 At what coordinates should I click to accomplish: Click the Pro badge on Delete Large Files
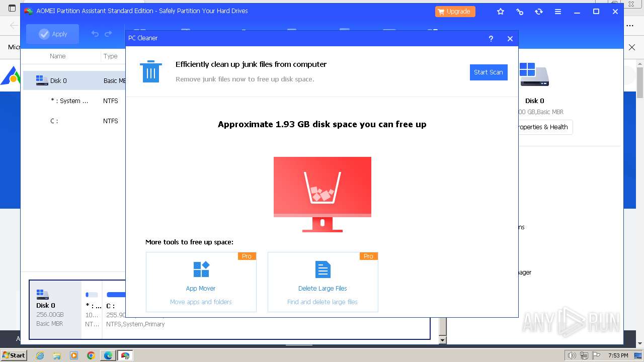click(369, 256)
